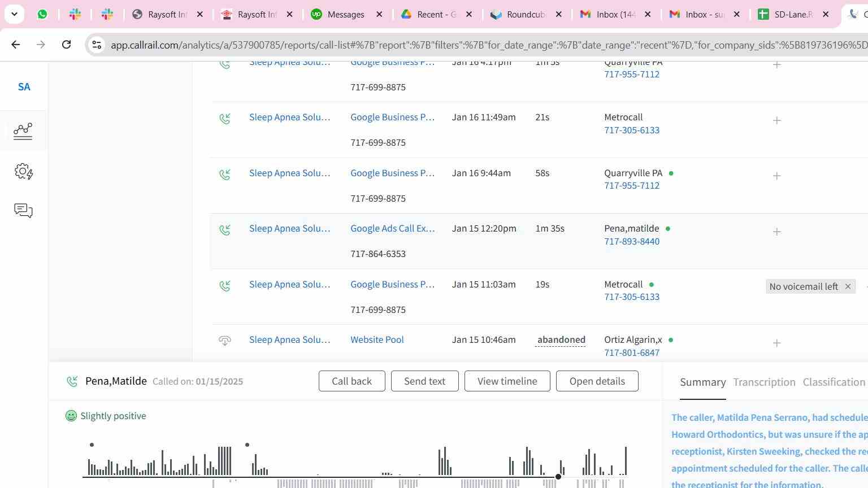Close the Roundcube browser tab
Viewport: 868px width, 488px height.
pos(559,14)
